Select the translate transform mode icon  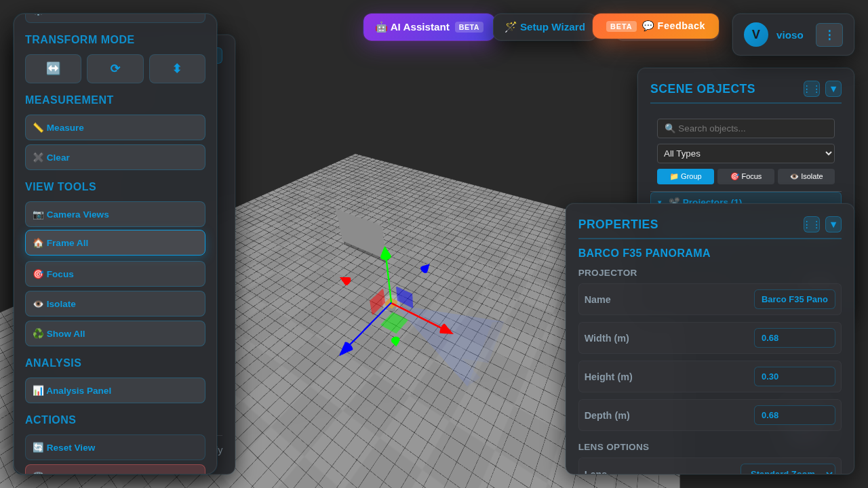click(53, 68)
